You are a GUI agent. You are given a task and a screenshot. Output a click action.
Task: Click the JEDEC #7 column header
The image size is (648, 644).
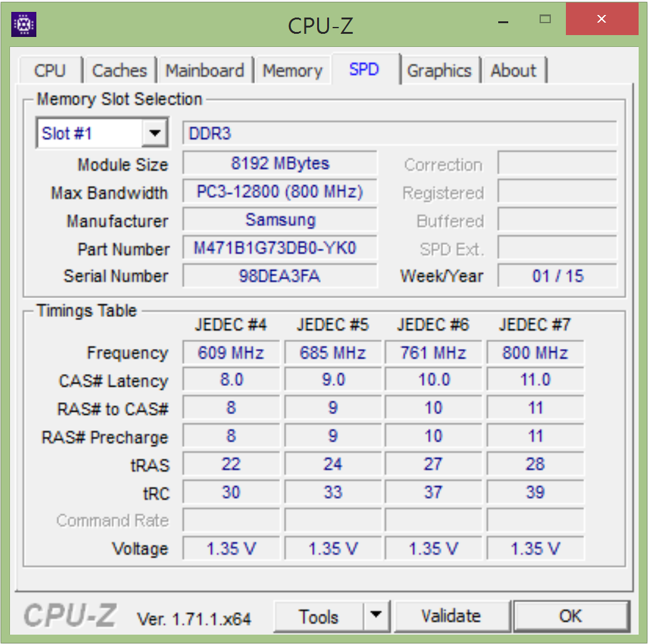click(x=535, y=325)
